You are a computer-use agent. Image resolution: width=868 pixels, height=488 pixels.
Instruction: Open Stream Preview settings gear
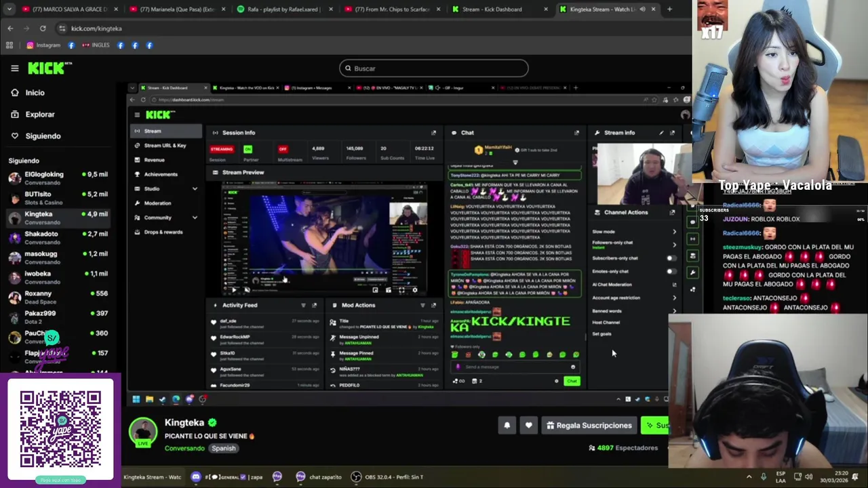pos(415,290)
